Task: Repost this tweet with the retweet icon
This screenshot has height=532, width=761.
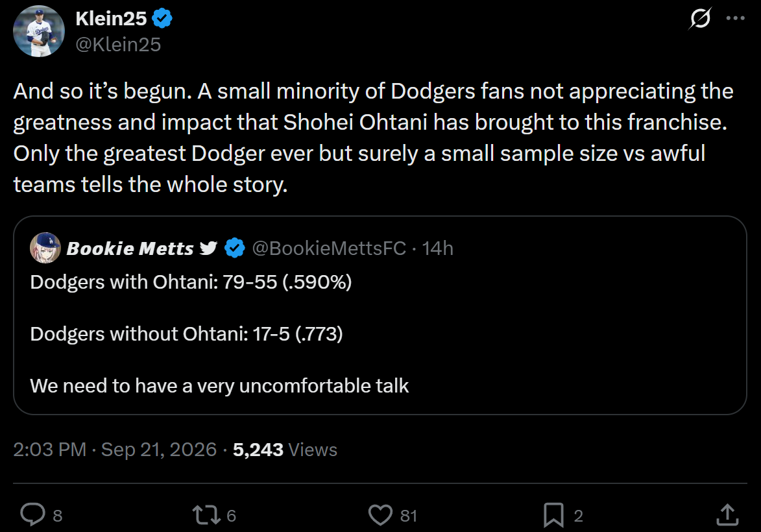Action: click(x=206, y=515)
